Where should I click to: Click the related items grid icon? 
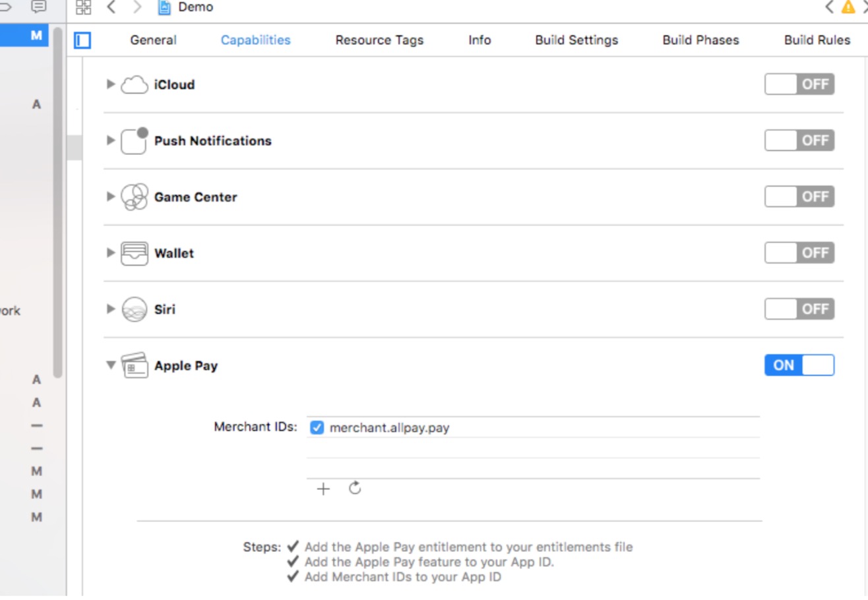click(83, 7)
